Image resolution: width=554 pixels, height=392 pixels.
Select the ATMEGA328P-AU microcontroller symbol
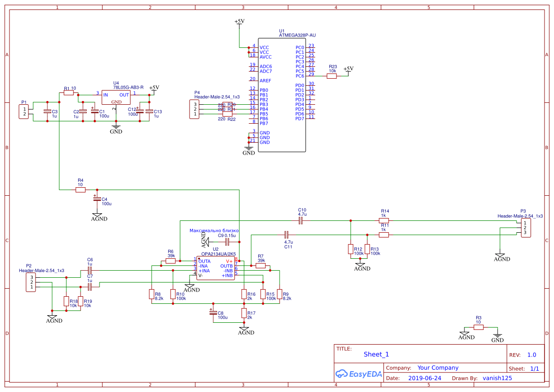tap(282, 95)
